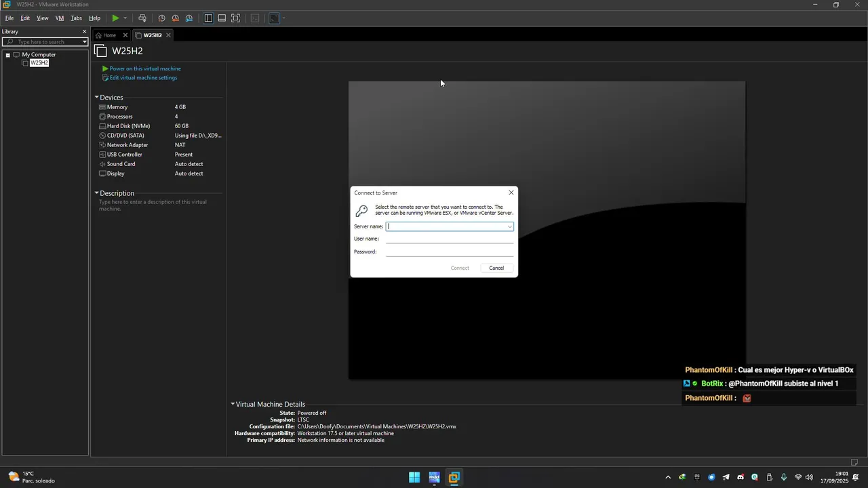
Task: Click the Telegram tray icon
Action: pos(726,477)
